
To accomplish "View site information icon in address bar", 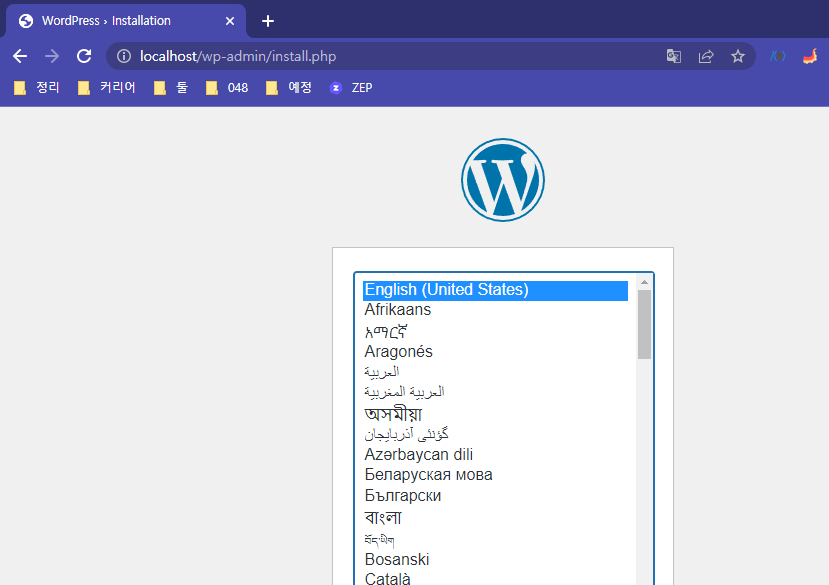I will click(x=124, y=56).
